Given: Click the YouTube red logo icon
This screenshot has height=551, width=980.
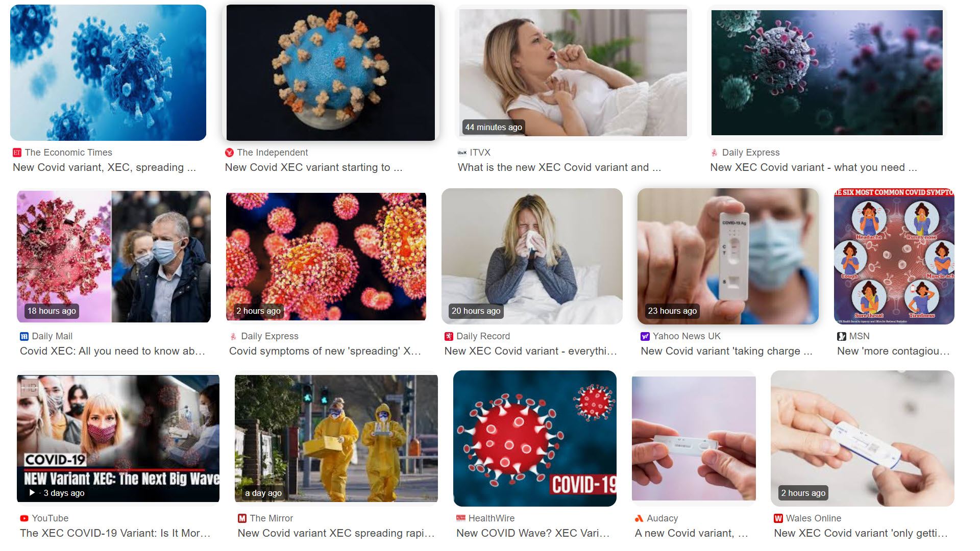Looking at the screenshot, I should click(x=24, y=518).
